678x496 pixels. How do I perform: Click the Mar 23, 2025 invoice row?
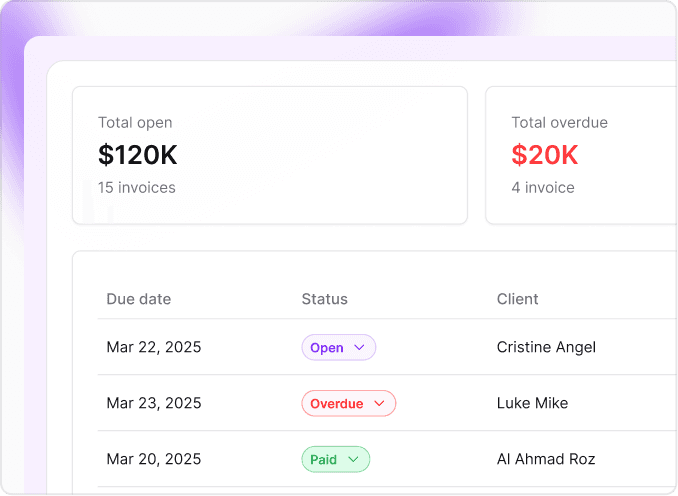153,404
